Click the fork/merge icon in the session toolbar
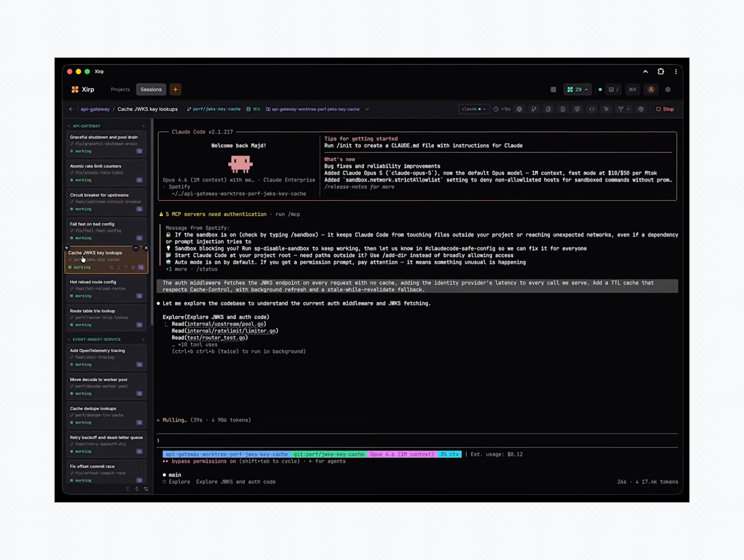744x560 pixels. 621,109
